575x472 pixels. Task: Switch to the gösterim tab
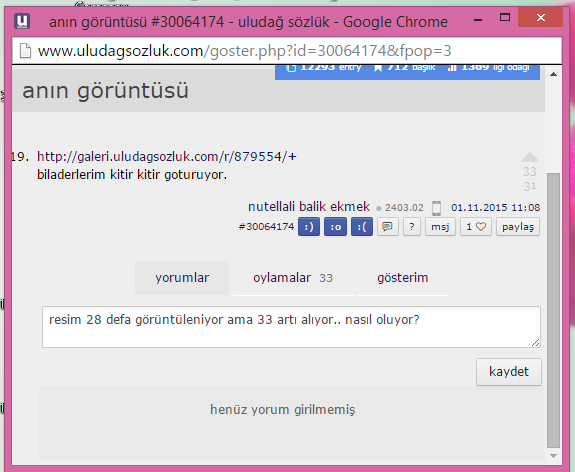coord(403,278)
